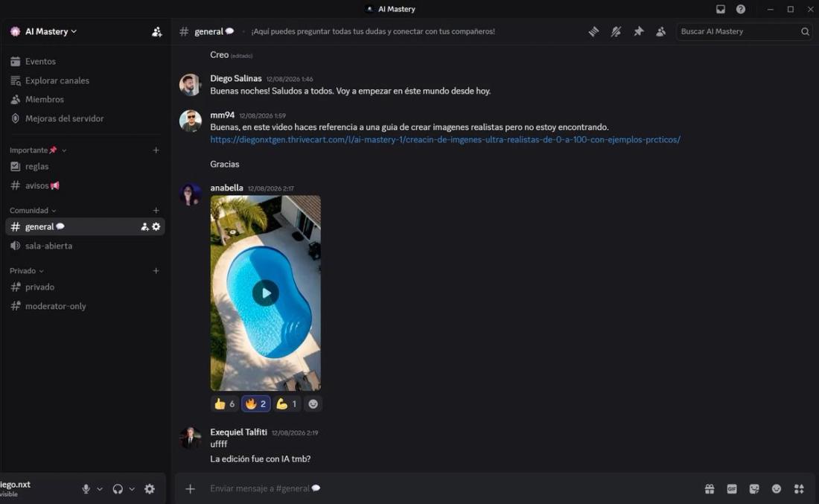Toggle the thumbs up reaction with 6
The height and width of the screenshot is (504, 819).
click(x=225, y=403)
